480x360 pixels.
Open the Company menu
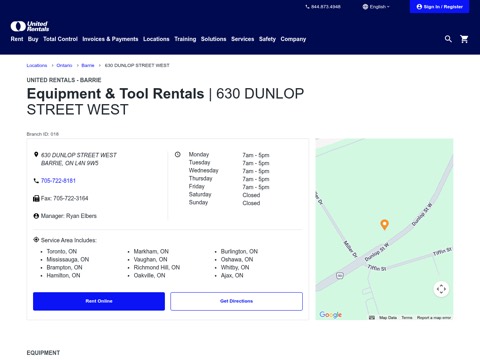point(293,39)
